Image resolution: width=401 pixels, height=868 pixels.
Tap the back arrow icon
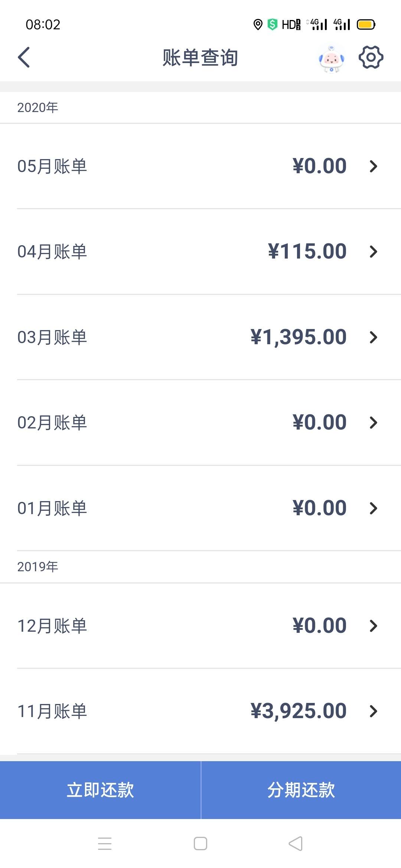(x=24, y=57)
